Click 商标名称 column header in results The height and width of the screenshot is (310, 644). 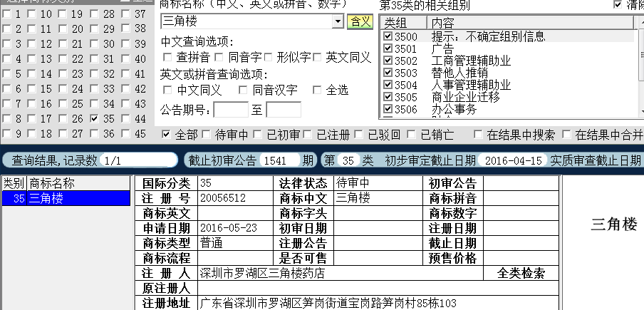click(x=78, y=183)
